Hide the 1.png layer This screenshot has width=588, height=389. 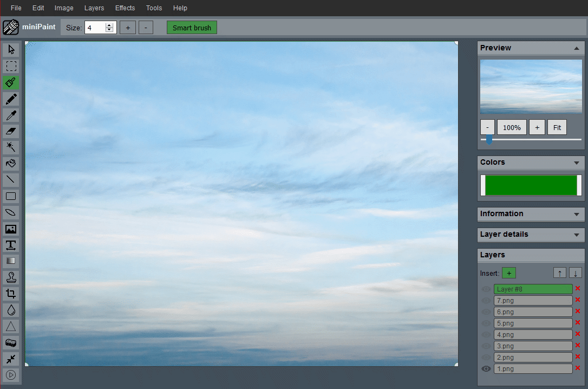pyautogui.click(x=486, y=368)
